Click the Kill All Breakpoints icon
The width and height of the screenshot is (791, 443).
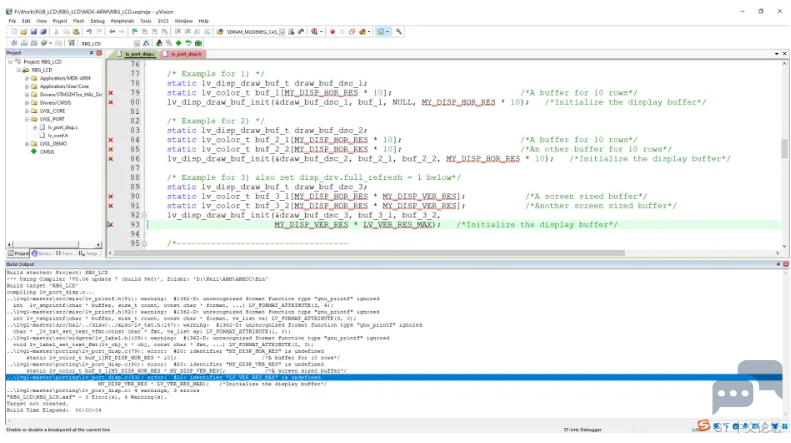[x=362, y=32]
